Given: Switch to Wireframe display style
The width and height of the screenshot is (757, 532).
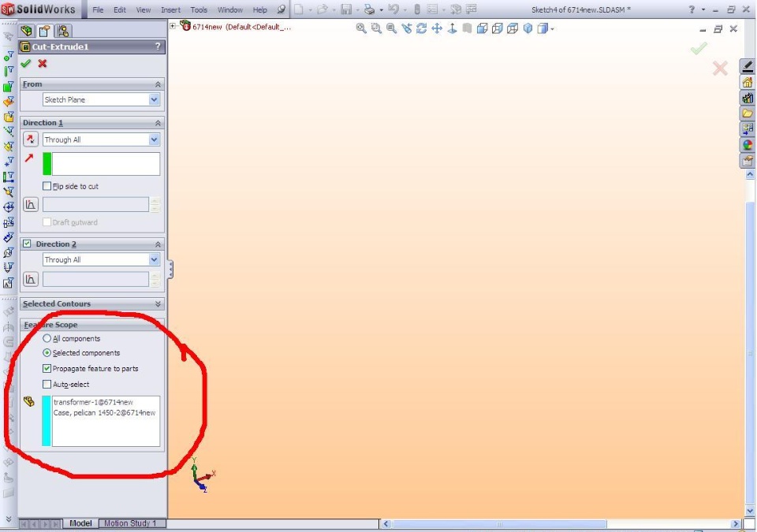Looking at the screenshot, I should pos(482,28).
